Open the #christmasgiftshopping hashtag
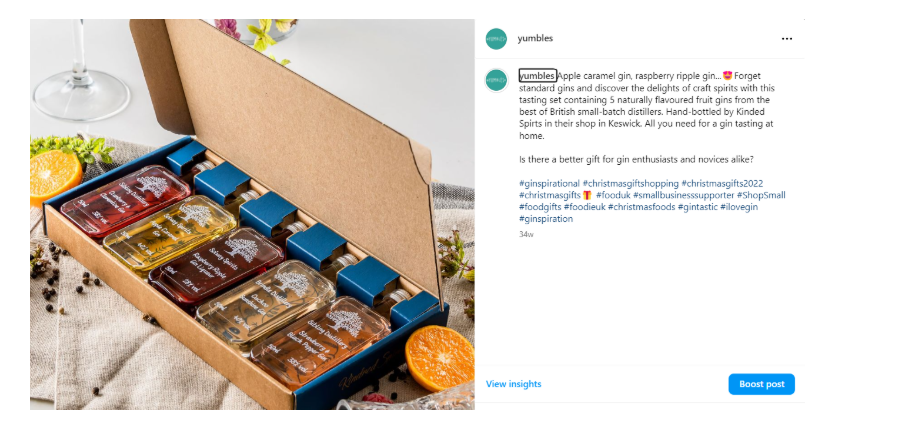Viewport: 921px width, 443px height. click(x=630, y=184)
